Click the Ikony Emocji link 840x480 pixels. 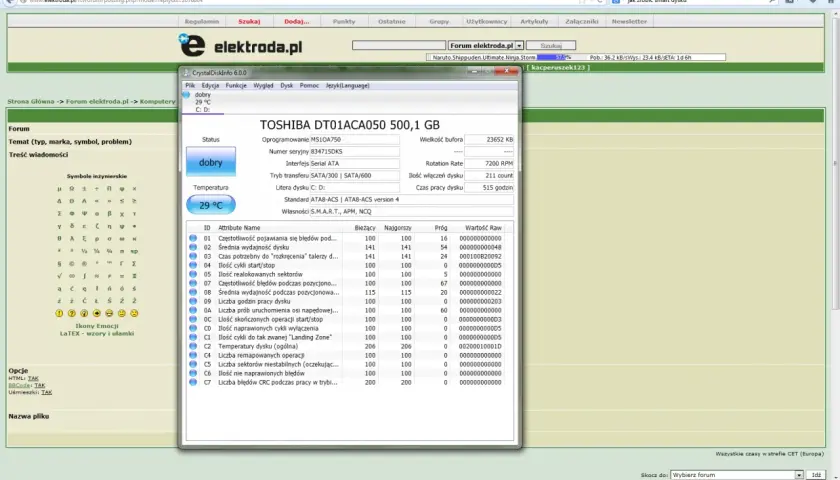pyautogui.click(x=97, y=326)
